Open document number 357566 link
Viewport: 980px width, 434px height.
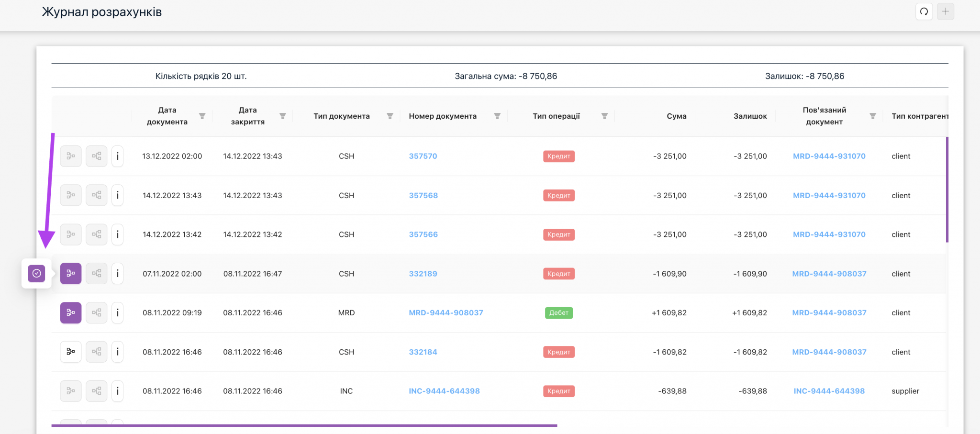point(423,234)
